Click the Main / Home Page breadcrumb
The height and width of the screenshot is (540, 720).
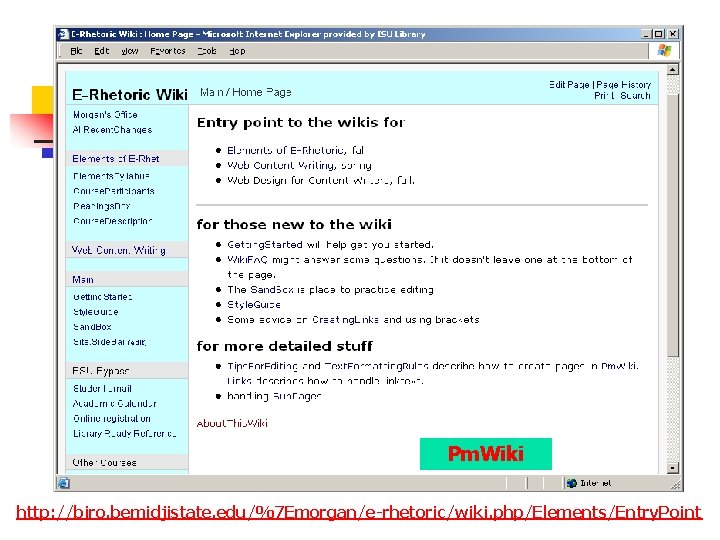pyautogui.click(x=246, y=92)
